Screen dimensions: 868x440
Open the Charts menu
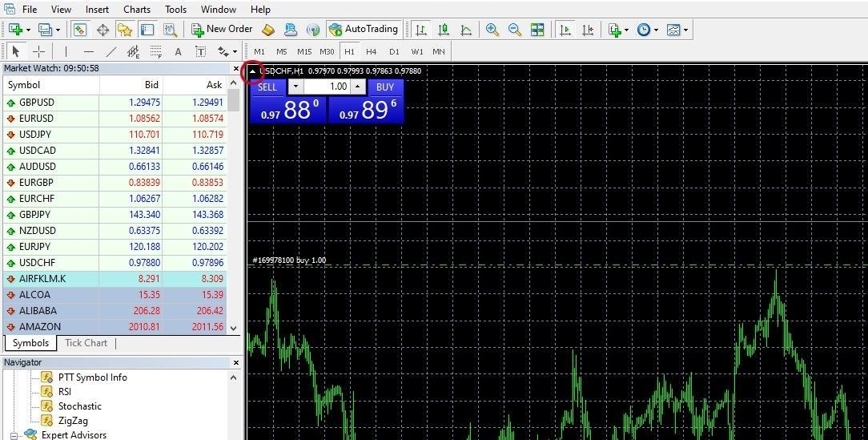[137, 10]
